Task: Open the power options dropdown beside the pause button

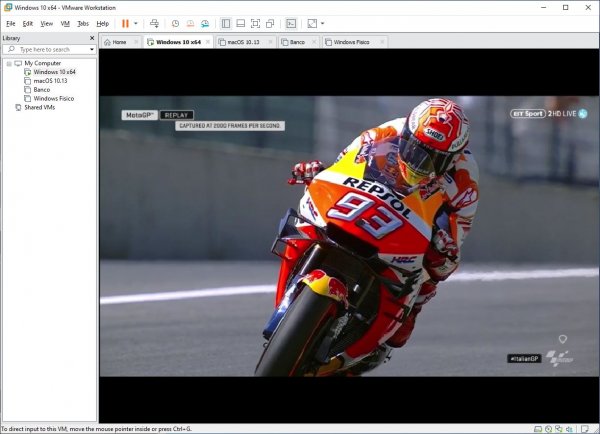Action: click(x=135, y=24)
